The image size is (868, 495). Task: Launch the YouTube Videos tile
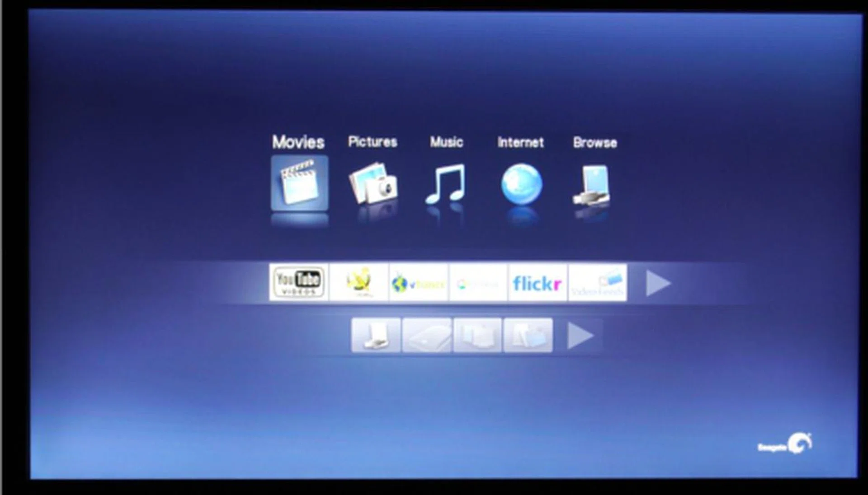click(299, 282)
